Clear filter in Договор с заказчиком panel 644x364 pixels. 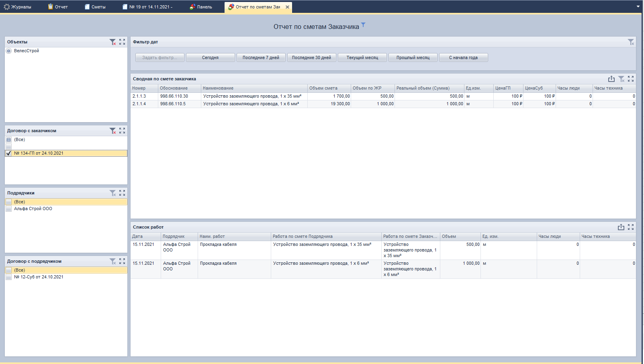(112, 131)
